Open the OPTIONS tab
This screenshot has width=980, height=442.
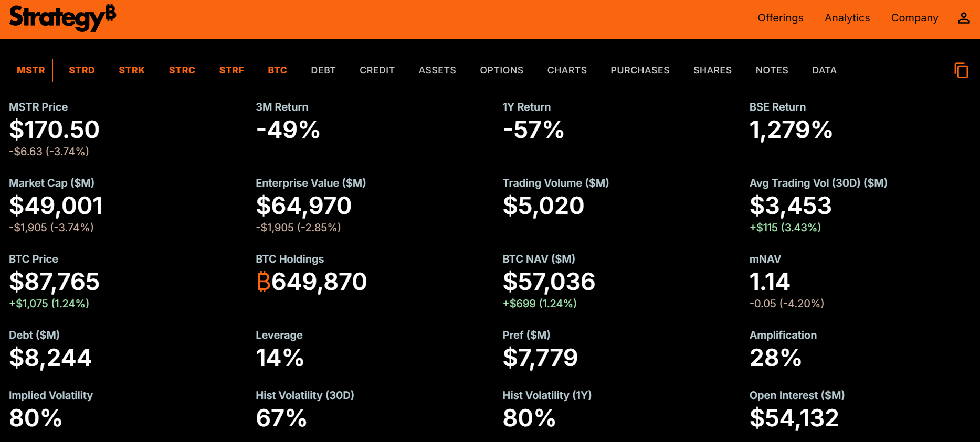501,70
